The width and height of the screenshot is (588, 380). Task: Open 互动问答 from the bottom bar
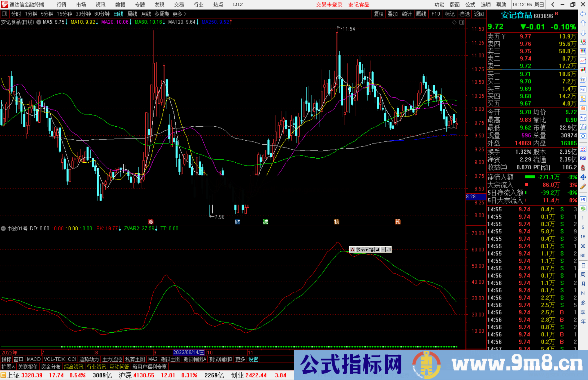click(x=119, y=367)
